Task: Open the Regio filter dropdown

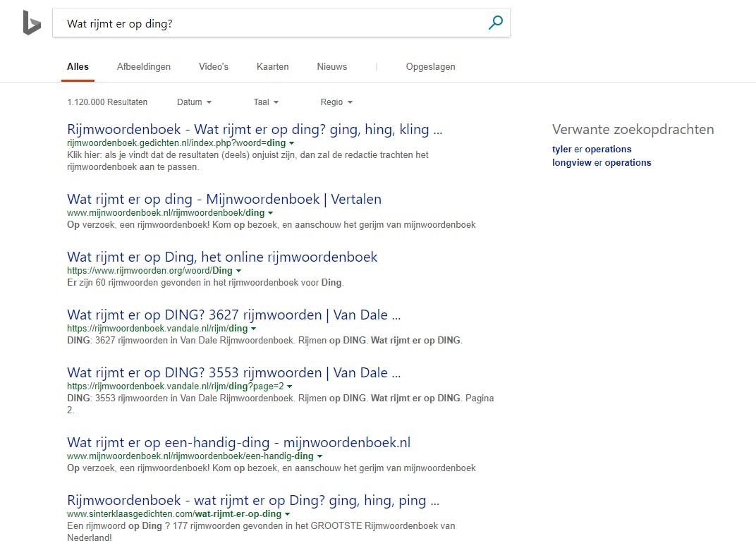Action: point(336,102)
